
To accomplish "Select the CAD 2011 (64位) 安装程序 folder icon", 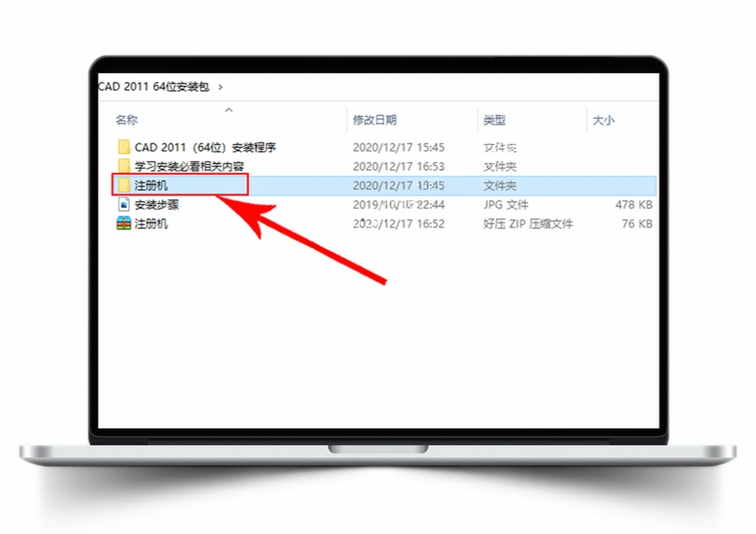I will [x=124, y=147].
